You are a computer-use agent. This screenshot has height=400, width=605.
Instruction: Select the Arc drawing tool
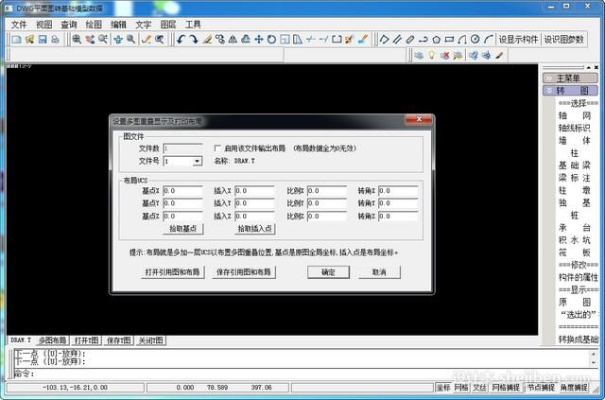(488, 39)
